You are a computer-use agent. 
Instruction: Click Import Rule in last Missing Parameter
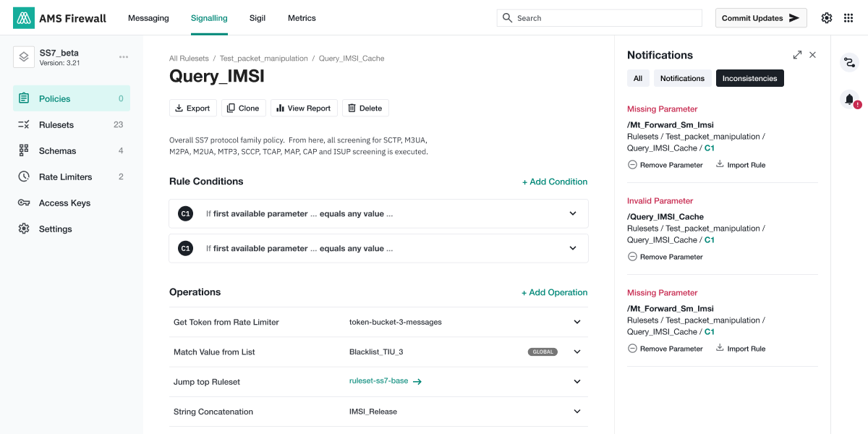tap(740, 349)
